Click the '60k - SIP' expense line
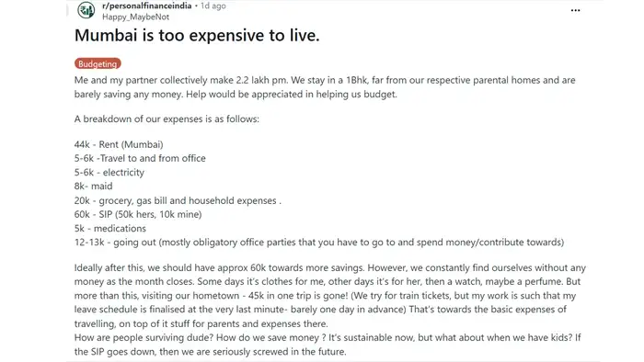The image size is (644, 362). [138, 214]
